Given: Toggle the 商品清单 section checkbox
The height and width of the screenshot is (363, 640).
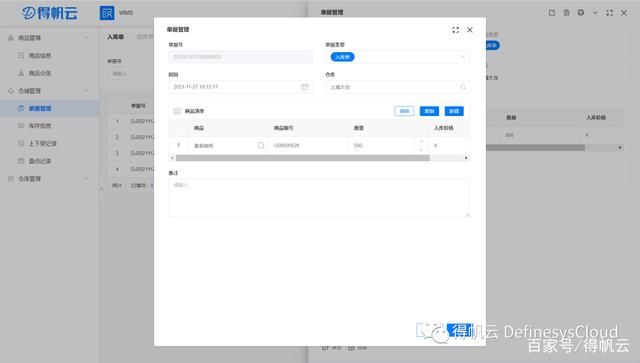Looking at the screenshot, I should click(177, 111).
